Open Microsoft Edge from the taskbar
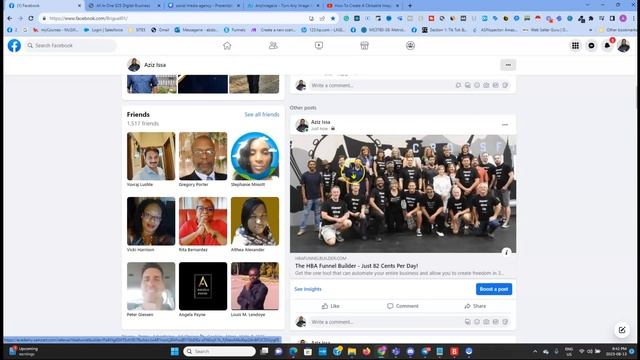 pyautogui.click(x=293, y=351)
